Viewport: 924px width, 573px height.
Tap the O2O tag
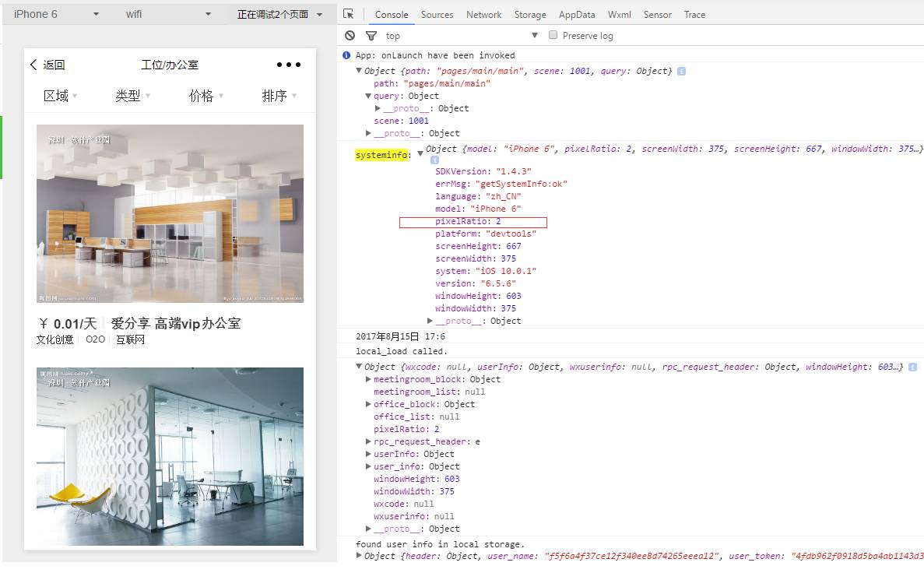[x=96, y=339]
